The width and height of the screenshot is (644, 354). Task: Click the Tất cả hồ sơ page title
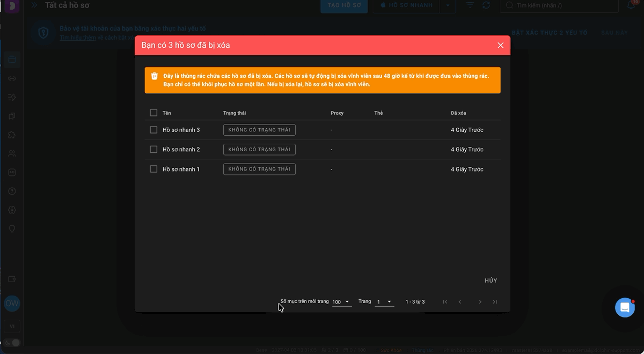tap(67, 5)
